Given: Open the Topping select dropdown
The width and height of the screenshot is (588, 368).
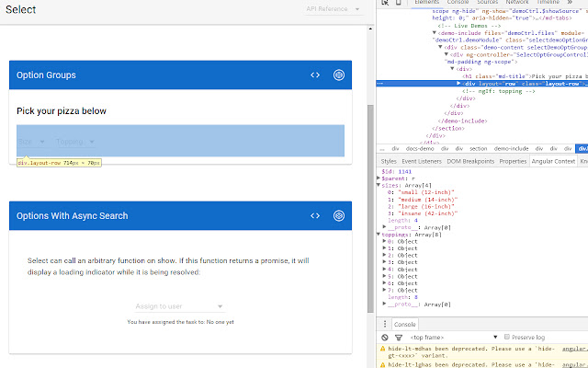Looking at the screenshot, I should coord(75,142).
